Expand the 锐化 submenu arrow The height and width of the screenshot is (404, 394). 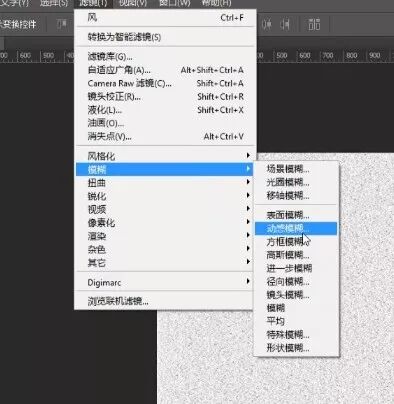click(x=248, y=195)
